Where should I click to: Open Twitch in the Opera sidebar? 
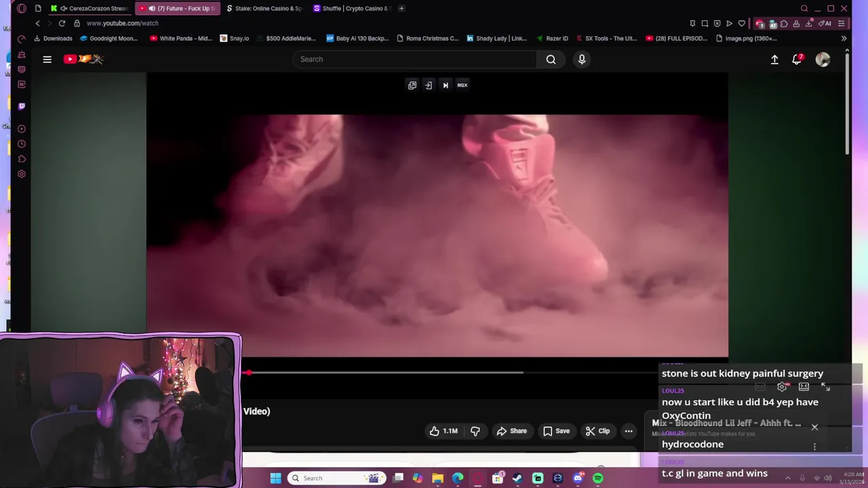point(22,106)
